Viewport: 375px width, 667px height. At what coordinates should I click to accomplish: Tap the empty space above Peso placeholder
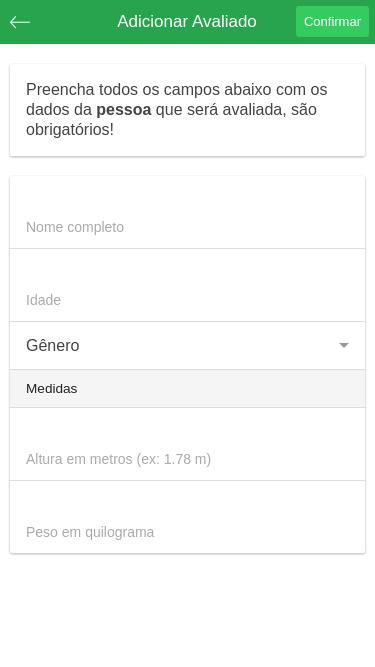coord(188,501)
